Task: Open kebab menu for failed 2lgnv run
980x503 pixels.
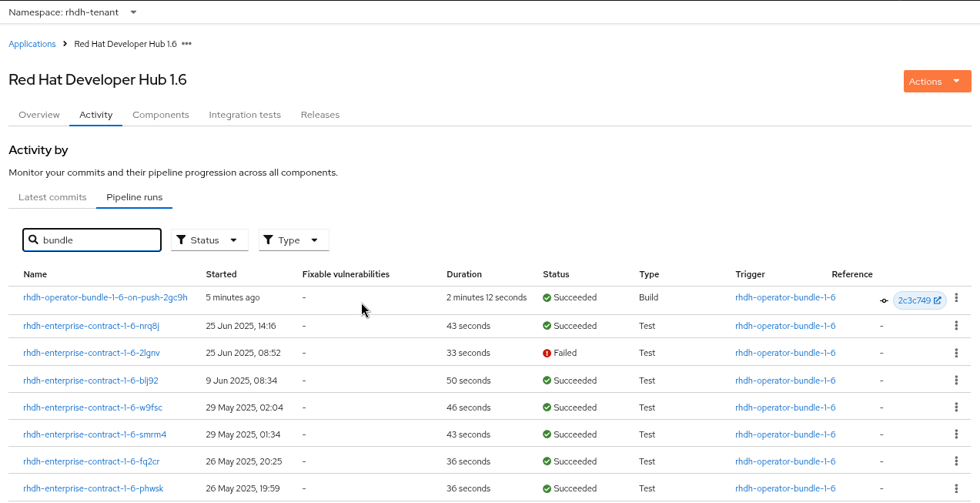Action: [x=956, y=353]
